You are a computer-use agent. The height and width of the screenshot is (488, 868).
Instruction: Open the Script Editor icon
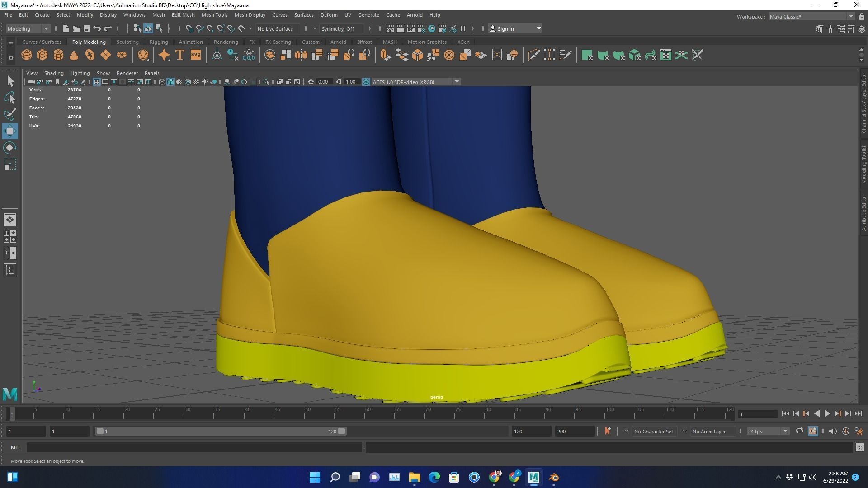click(x=859, y=447)
